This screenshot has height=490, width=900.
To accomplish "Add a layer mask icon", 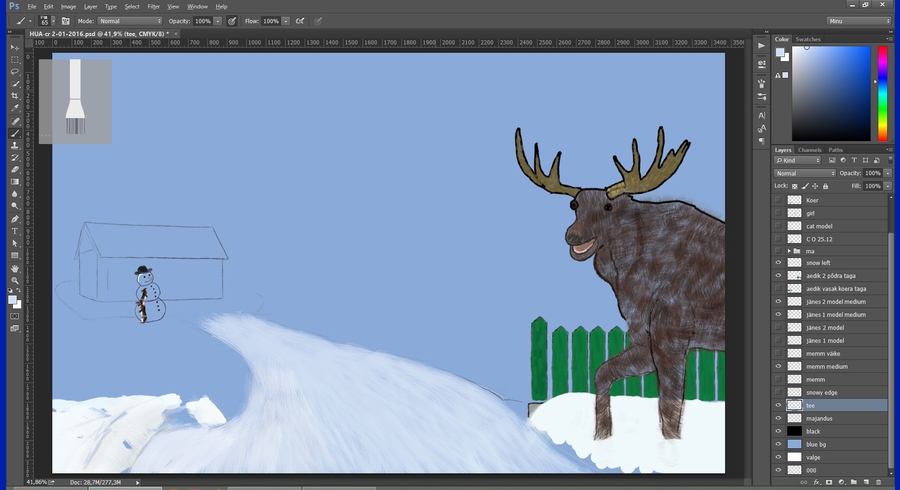I will [828, 483].
